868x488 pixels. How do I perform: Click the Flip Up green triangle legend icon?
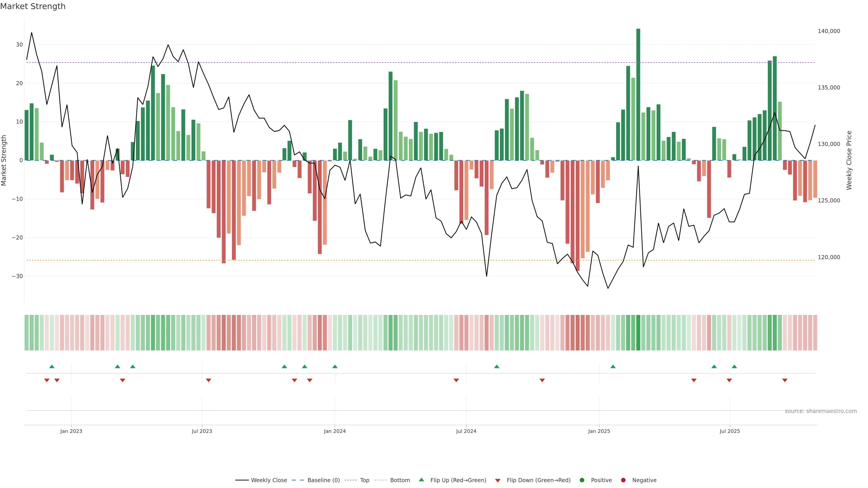click(x=421, y=480)
